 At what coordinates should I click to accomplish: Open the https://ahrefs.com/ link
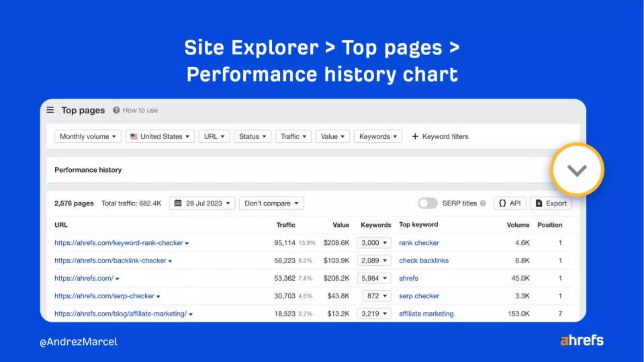point(84,278)
